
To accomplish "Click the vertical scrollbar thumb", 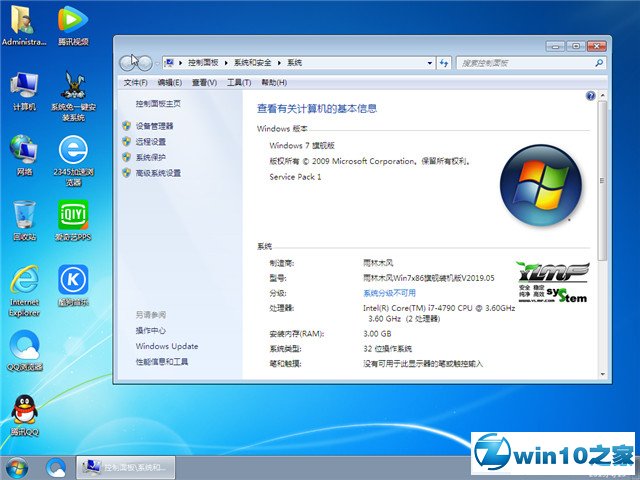I will 602,180.
